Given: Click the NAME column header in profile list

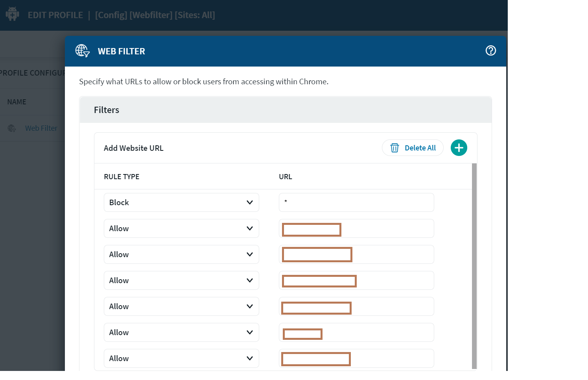Looking at the screenshot, I should point(17,102).
